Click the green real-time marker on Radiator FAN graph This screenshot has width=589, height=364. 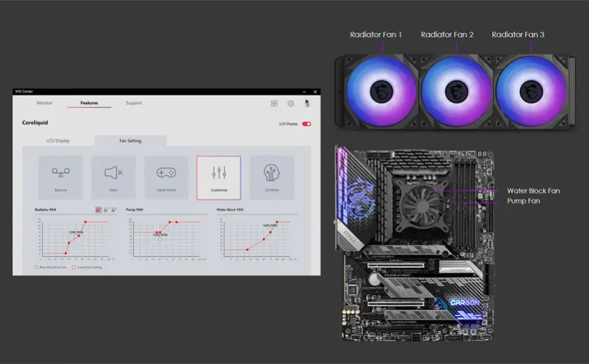(76, 236)
